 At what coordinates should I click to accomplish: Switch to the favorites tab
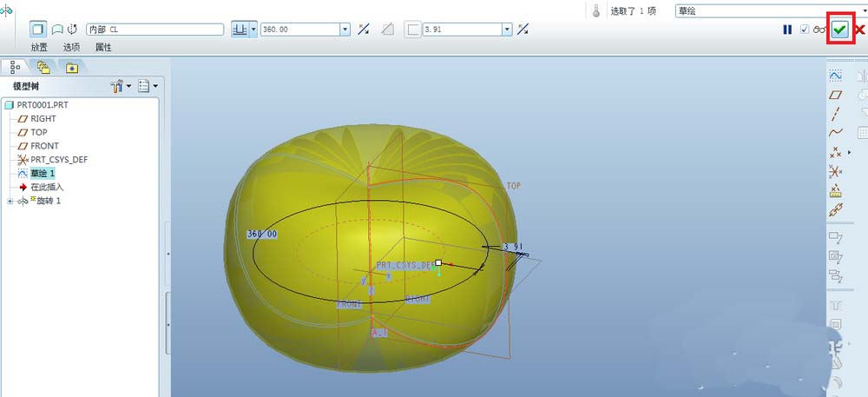tap(72, 68)
